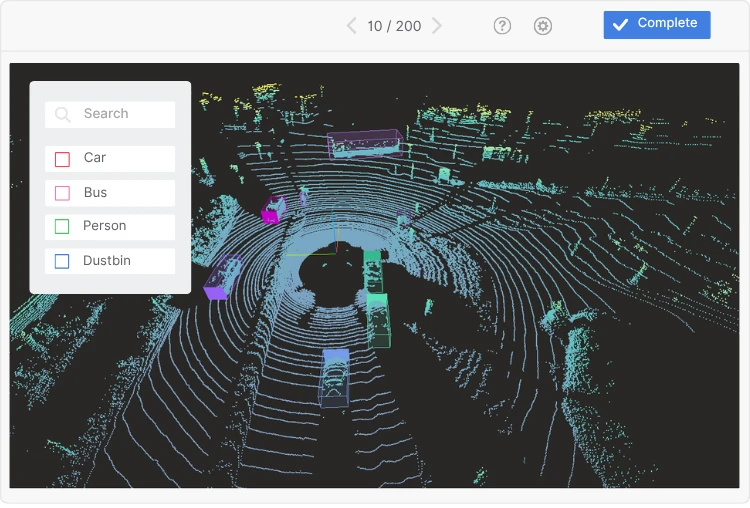Viewport: 750px width, 508px height.
Task: Open the help question mark icon
Action: click(x=502, y=26)
